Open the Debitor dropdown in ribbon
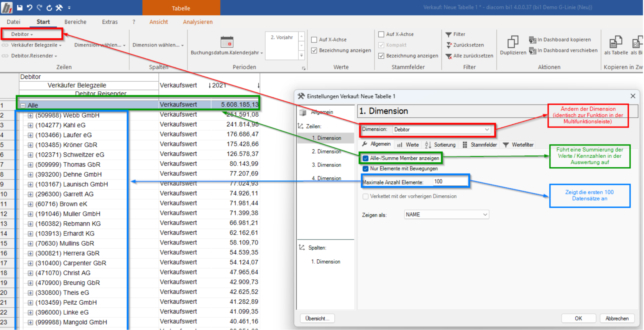The width and height of the screenshot is (644, 330). [22, 34]
